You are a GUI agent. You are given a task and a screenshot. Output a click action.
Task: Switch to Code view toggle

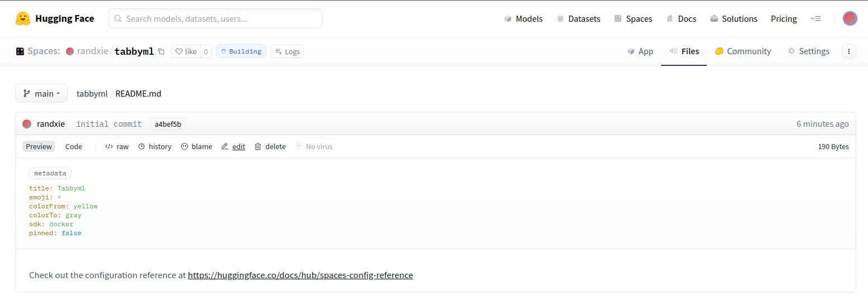pos(74,146)
